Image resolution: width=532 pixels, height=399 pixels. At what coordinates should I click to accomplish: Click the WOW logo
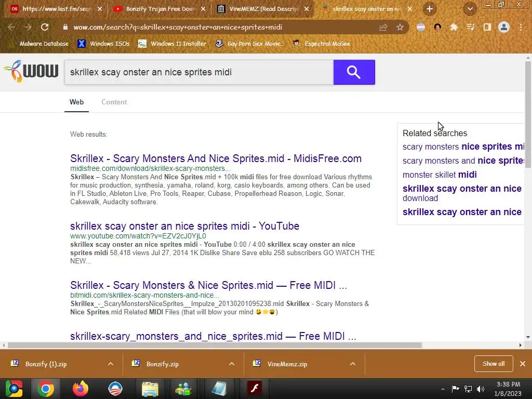tap(31, 71)
